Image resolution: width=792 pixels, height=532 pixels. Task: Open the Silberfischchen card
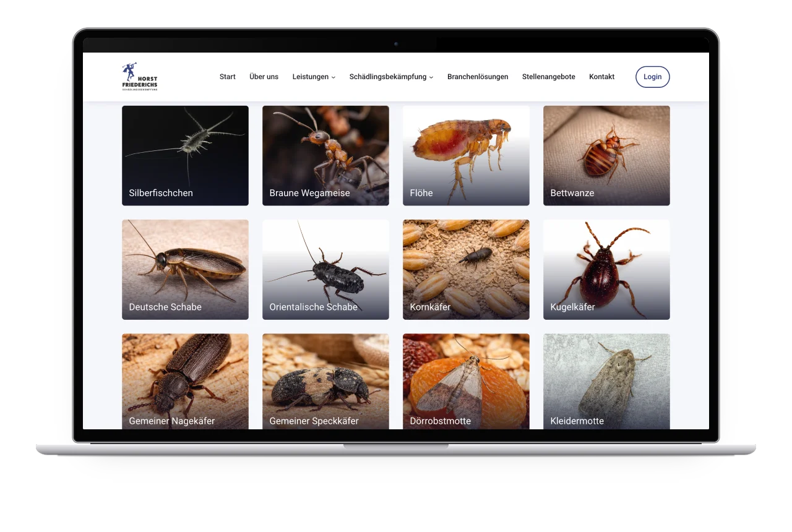[185, 155]
